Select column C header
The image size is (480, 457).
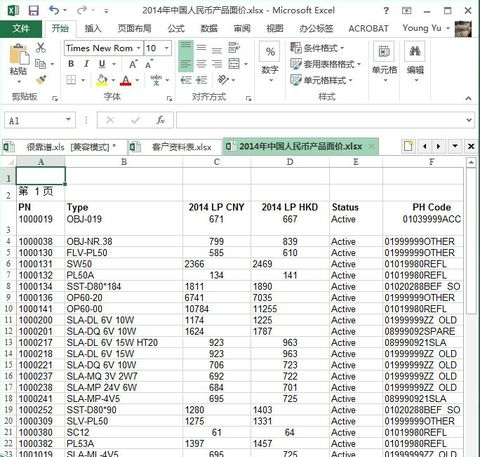click(217, 162)
